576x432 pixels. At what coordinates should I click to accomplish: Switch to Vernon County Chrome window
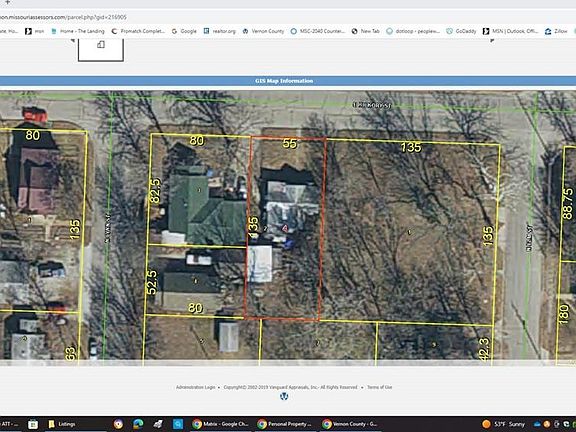click(x=349, y=424)
